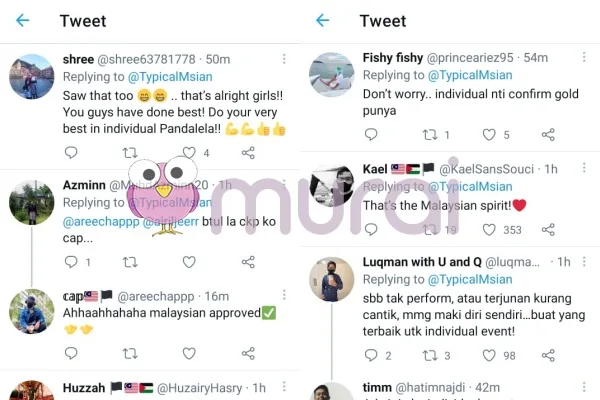Share Kael's Malaysian spirit tweet

(548, 230)
